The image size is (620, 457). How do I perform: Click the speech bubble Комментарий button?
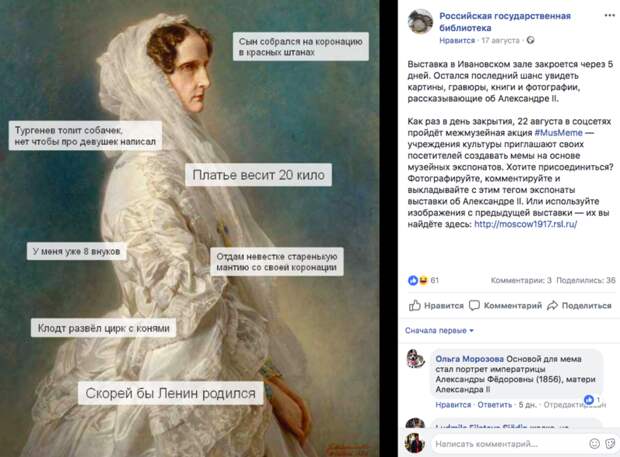pos(505,305)
